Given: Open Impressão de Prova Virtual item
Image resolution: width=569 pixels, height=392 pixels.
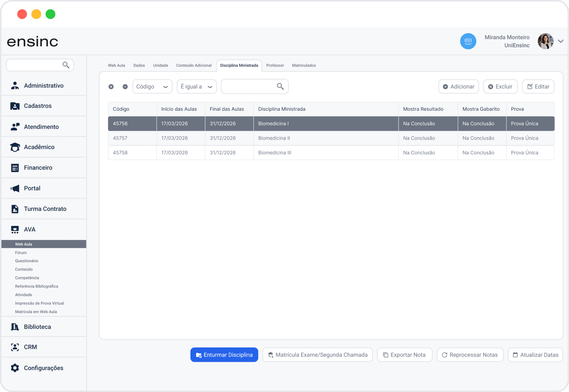Looking at the screenshot, I should 40,303.
